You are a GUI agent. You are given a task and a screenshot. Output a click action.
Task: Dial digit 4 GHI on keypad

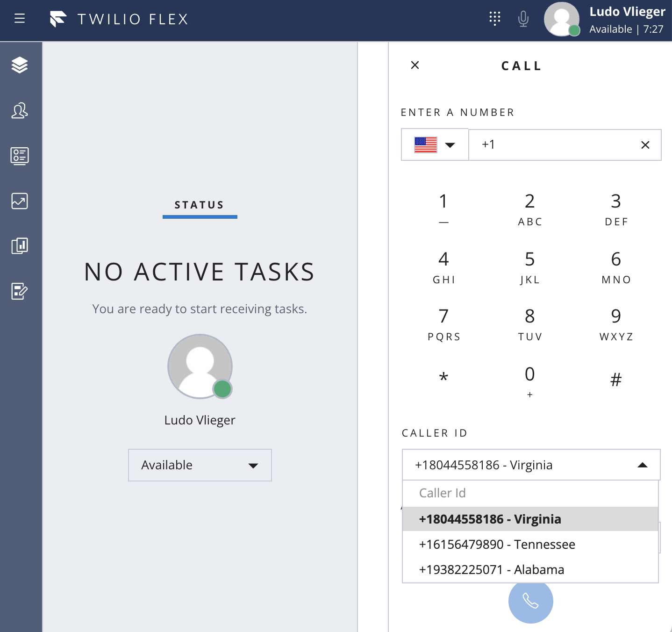[443, 267]
